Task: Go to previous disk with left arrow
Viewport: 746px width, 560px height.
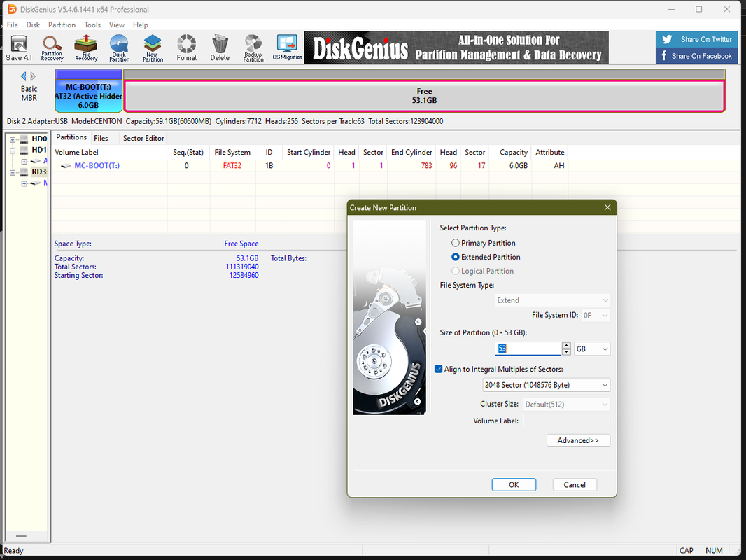Action: pyautogui.click(x=23, y=76)
